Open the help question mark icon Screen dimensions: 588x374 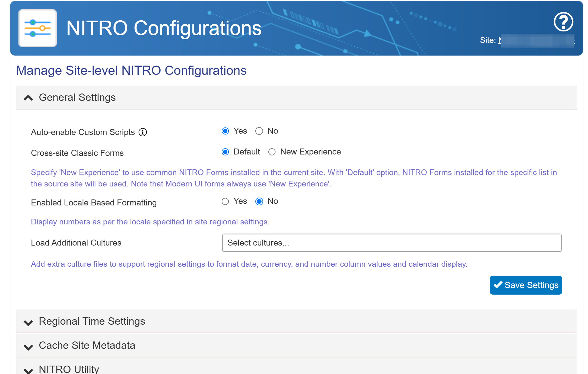pos(563,22)
